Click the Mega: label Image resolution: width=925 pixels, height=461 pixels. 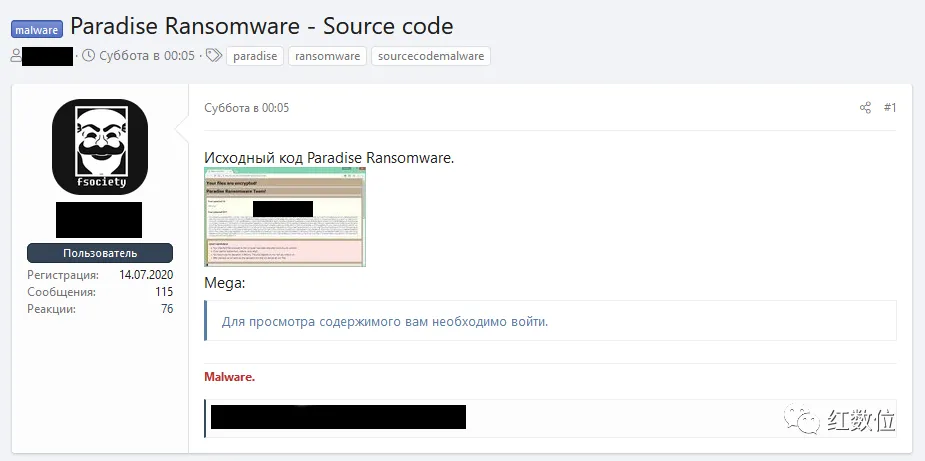[x=225, y=284]
